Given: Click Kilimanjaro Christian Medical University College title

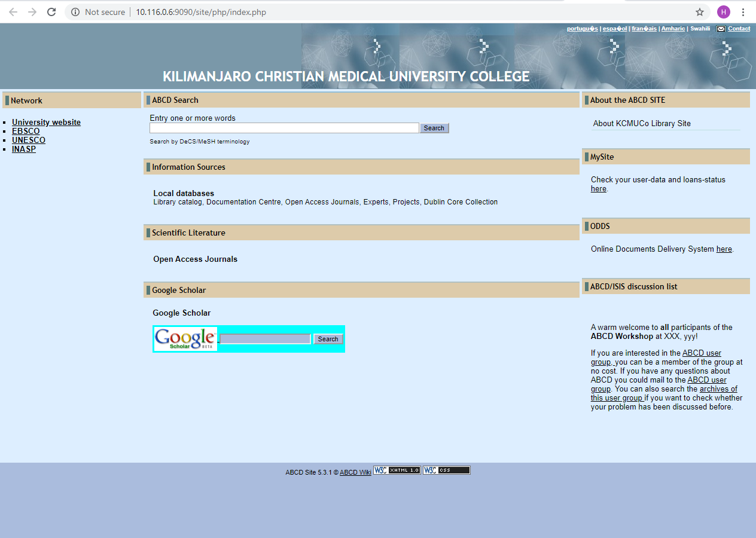Looking at the screenshot, I should pyautogui.click(x=346, y=77).
